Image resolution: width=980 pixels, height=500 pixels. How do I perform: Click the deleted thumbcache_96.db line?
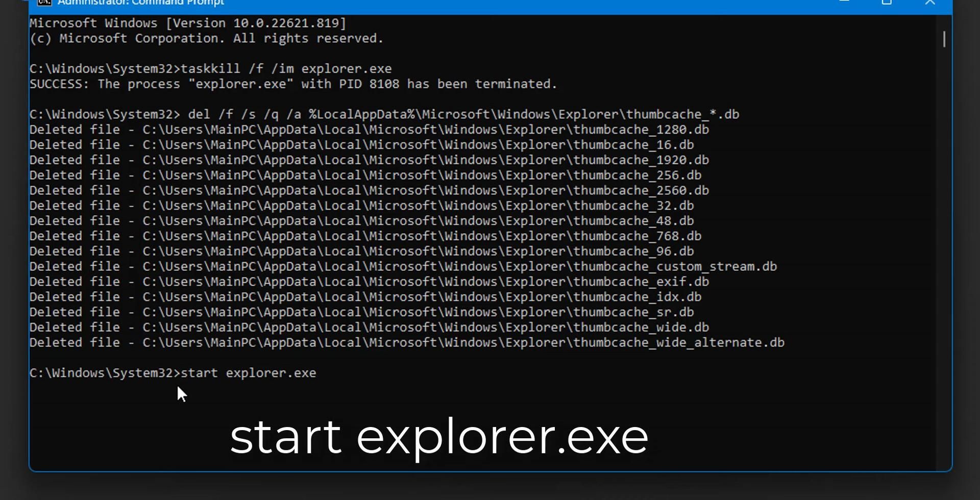click(362, 252)
